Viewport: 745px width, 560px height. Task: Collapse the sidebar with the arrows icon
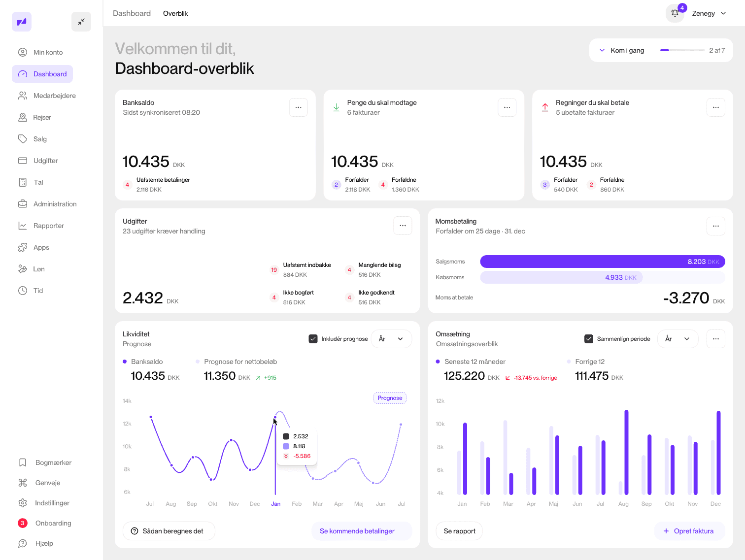81,22
